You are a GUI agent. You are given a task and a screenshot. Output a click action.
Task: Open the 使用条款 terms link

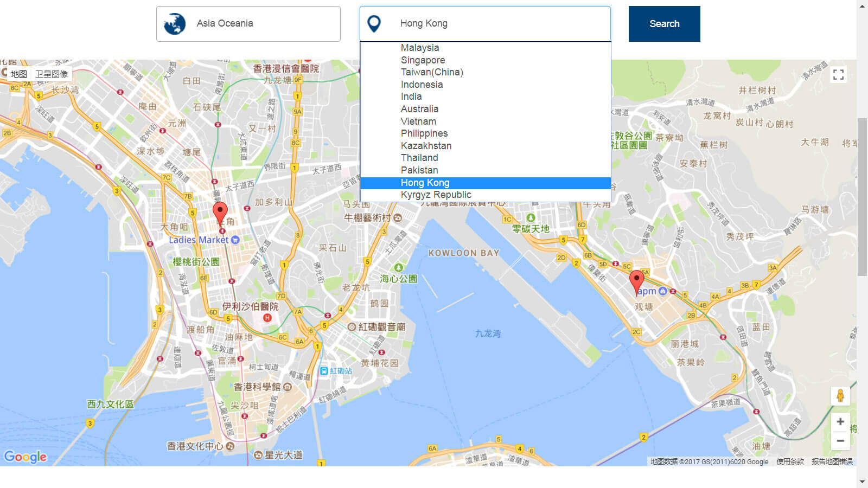pyautogui.click(x=790, y=461)
